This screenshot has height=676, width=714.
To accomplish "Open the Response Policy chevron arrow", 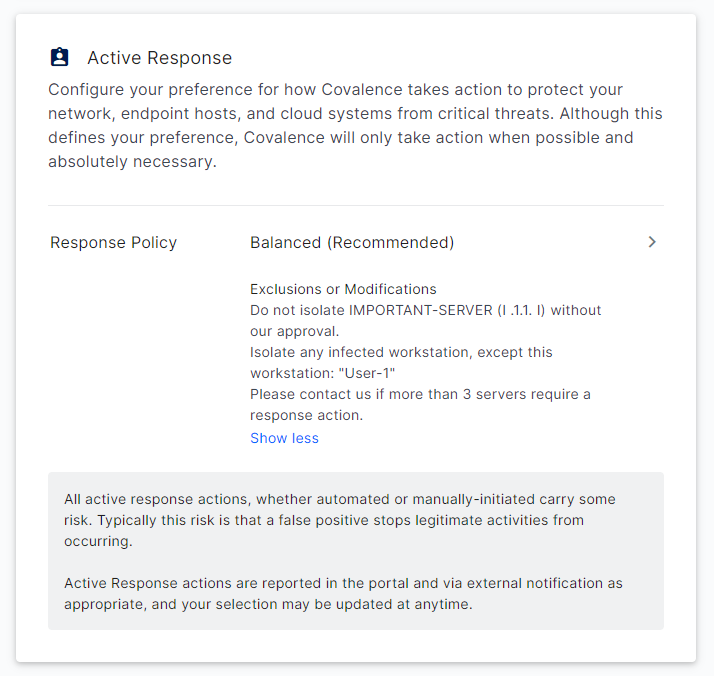I will pos(652,242).
